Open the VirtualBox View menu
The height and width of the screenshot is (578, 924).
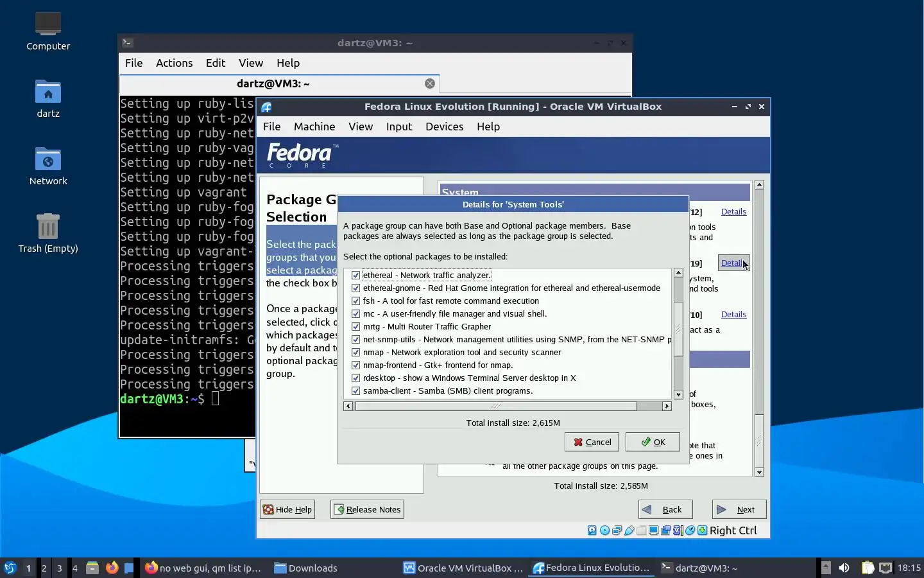pos(361,127)
